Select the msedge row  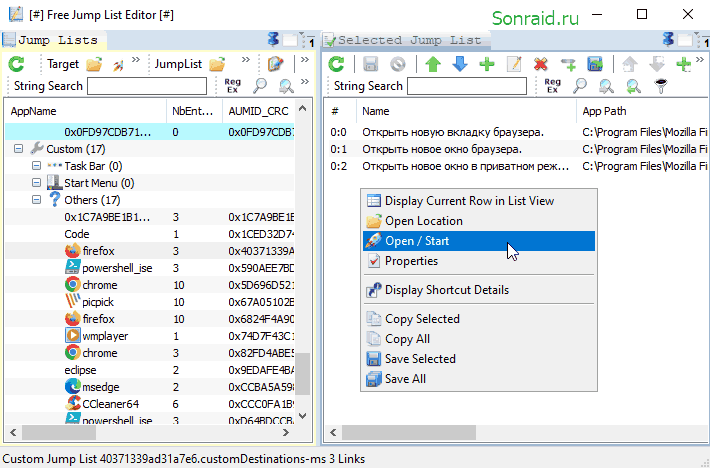[x=150, y=387]
